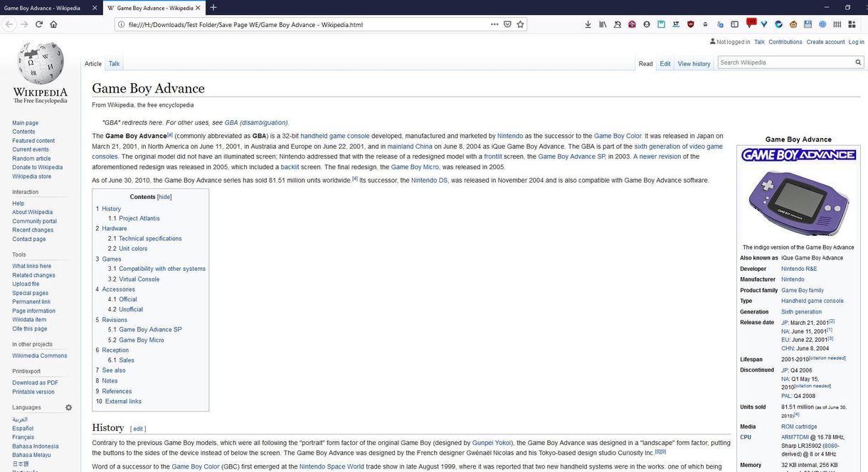Open the Nintendo DS link in intro
Image resolution: width=868 pixels, height=472 pixels.
429,181
